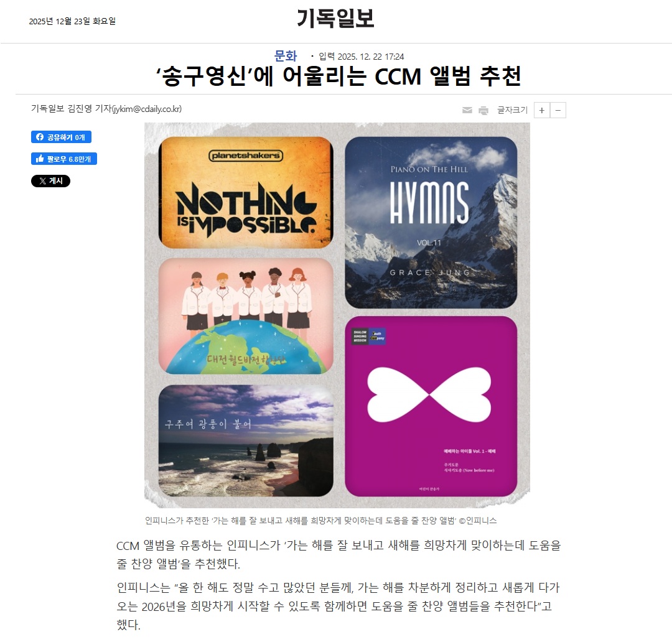
Task: Click the Facebook logo icon in share button
Action: pyautogui.click(x=40, y=137)
